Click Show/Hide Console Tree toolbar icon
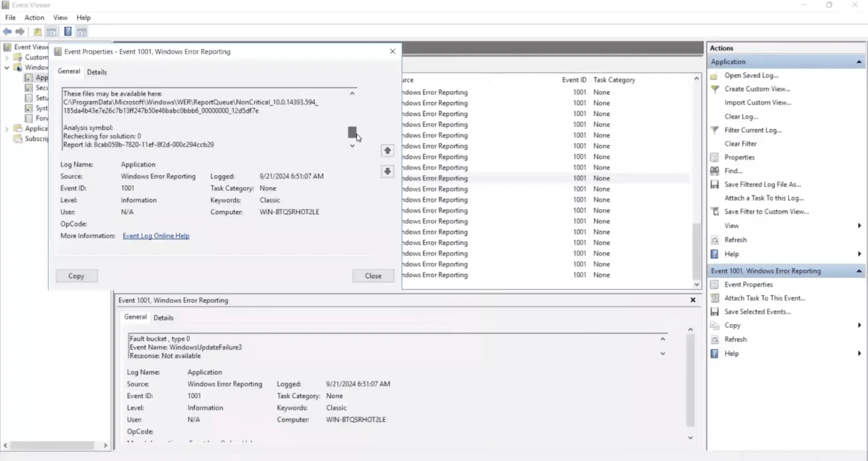This screenshot has width=868, height=461. click(x=51, y=32)
